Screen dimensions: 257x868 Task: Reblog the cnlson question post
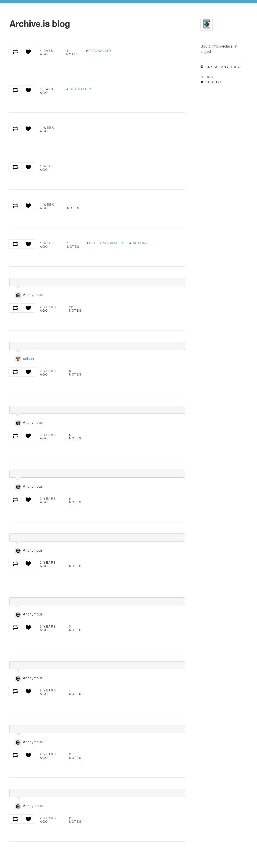(15, 372)
